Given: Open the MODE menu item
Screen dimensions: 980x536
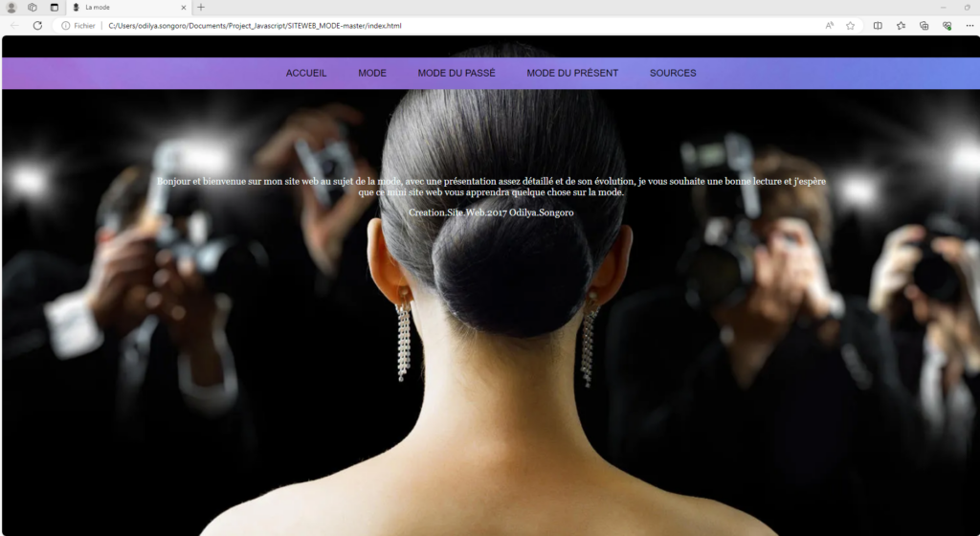Looking at the screenshot, I should (372, 73).
